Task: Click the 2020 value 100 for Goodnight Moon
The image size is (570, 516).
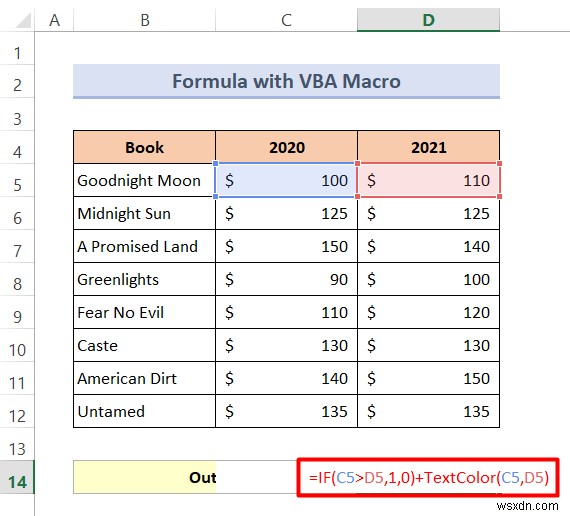Action: (x=286, y=180)
